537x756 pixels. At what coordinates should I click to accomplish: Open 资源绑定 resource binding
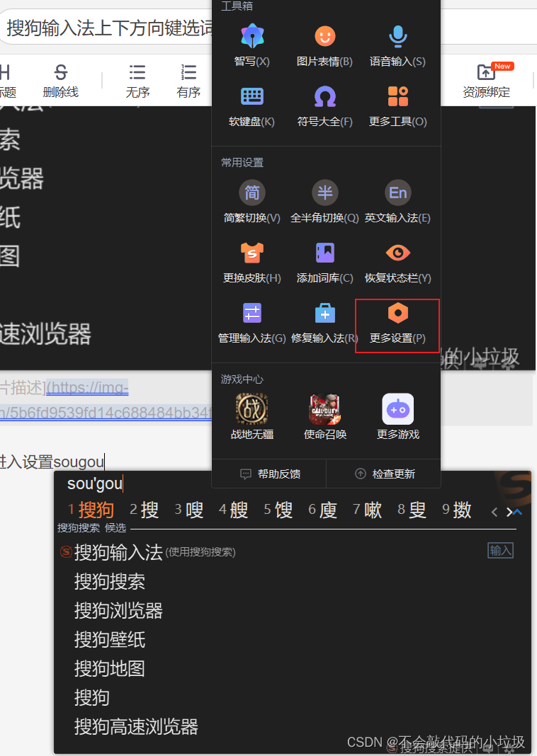tap(487, 81)
